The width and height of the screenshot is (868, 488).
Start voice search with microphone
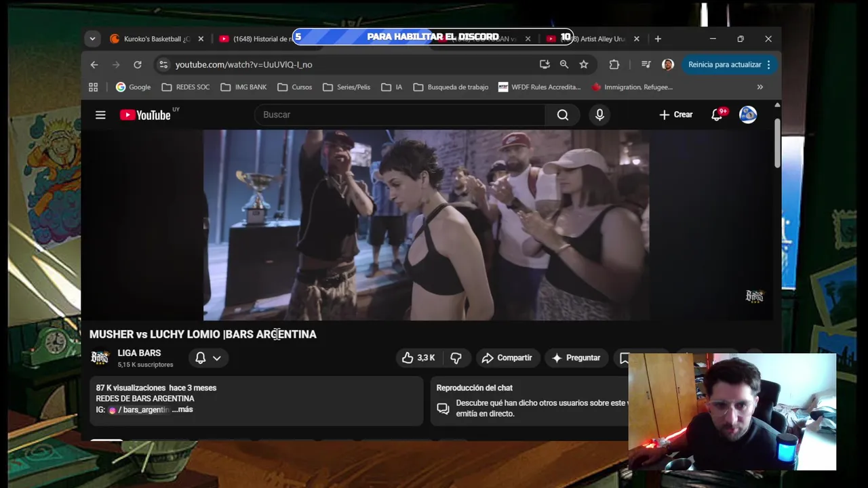pyautogui.click(x=599, y=115)
